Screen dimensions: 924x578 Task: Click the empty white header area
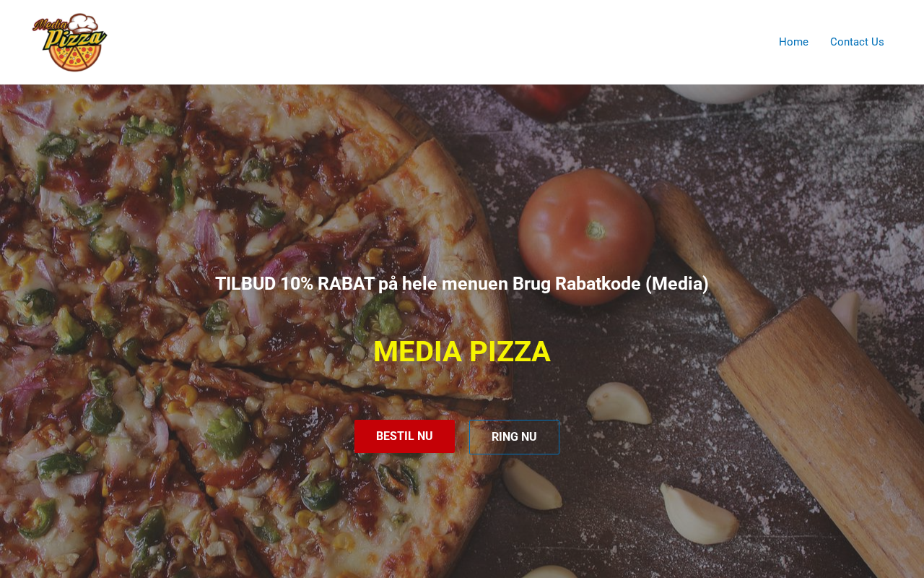pos(433,42)
